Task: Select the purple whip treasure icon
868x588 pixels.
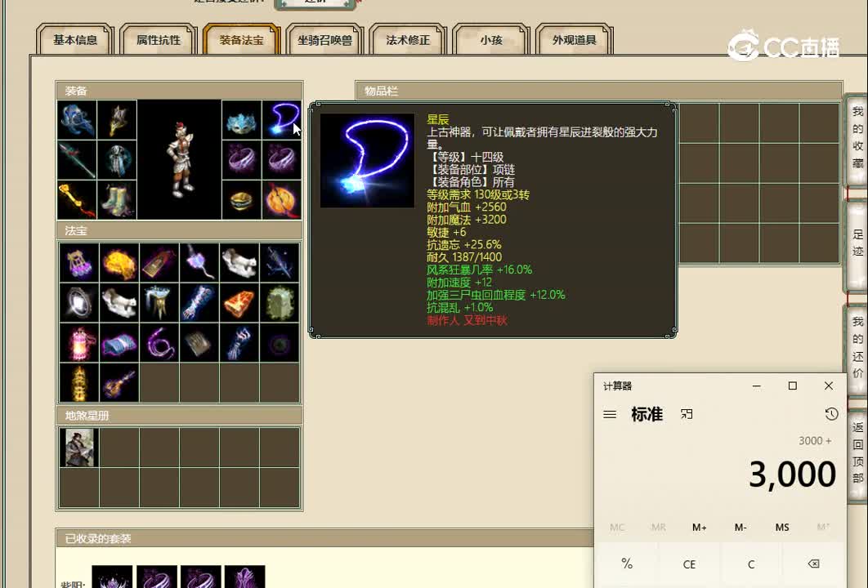Action: coord(159,343)
